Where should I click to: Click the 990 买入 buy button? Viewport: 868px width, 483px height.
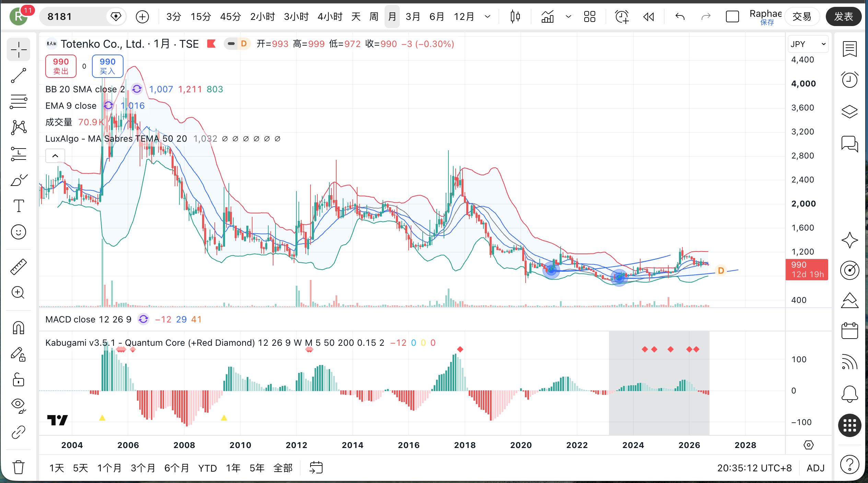point(107,66)
